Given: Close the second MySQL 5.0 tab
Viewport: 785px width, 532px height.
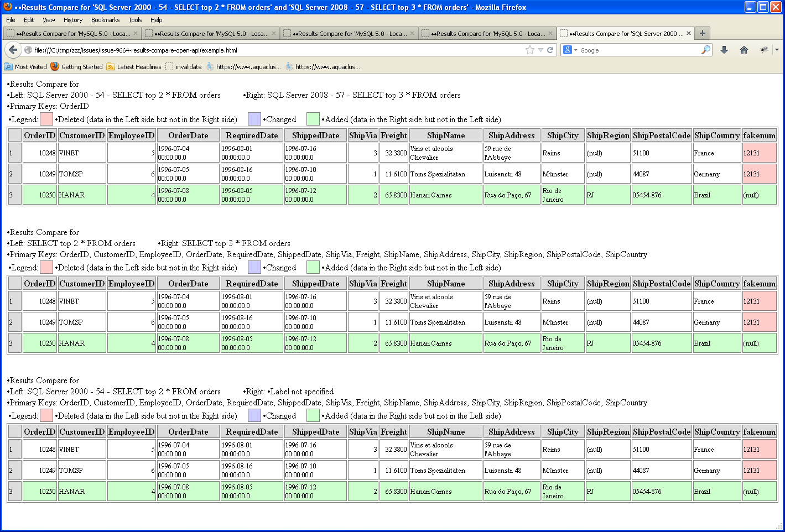Looking at the screenshot, I should coord(274,33).
